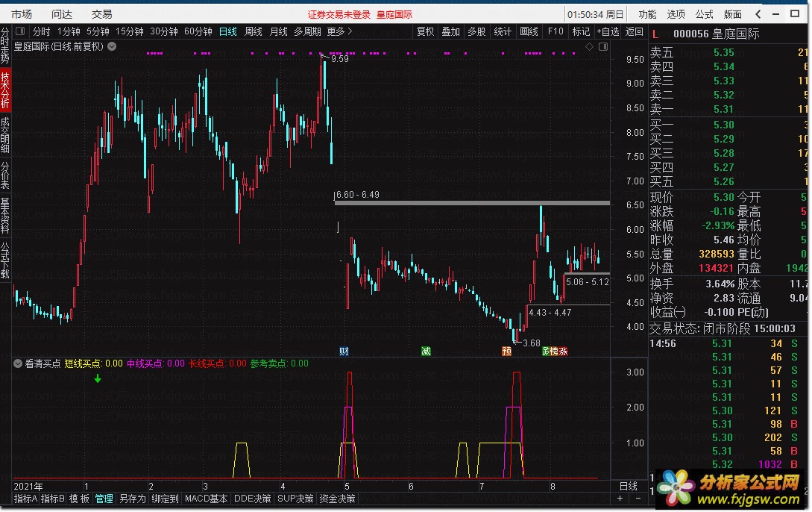Add stock with +自选 button
Screen dimensions: 812x512
[x=608, y=31]
